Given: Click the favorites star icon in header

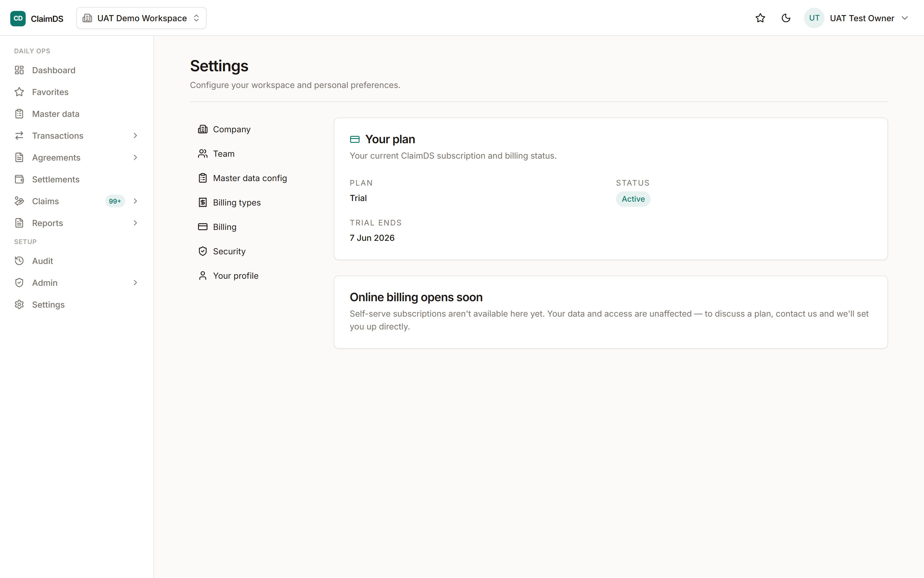Looking at the screenshot, I should [760, 18].
